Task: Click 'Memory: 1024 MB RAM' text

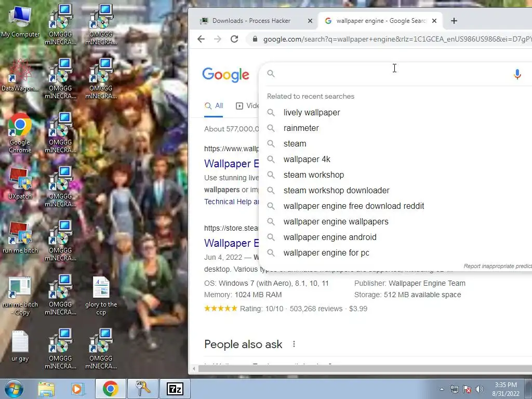Action: [x=243, y=295]
